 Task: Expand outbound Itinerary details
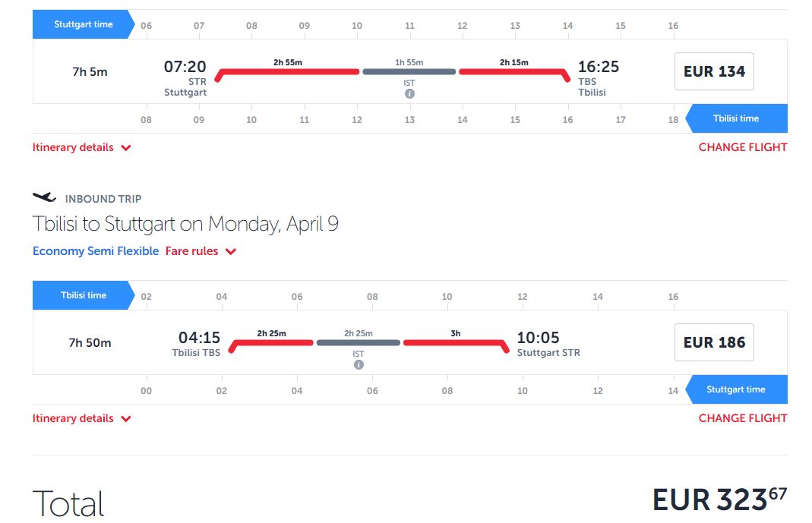82,147
